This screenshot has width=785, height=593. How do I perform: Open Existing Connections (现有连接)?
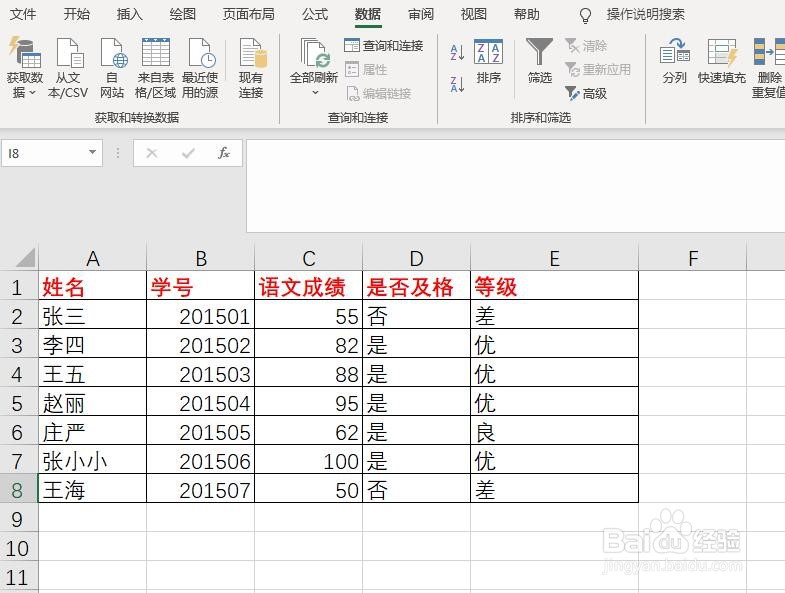coord(251,68)
